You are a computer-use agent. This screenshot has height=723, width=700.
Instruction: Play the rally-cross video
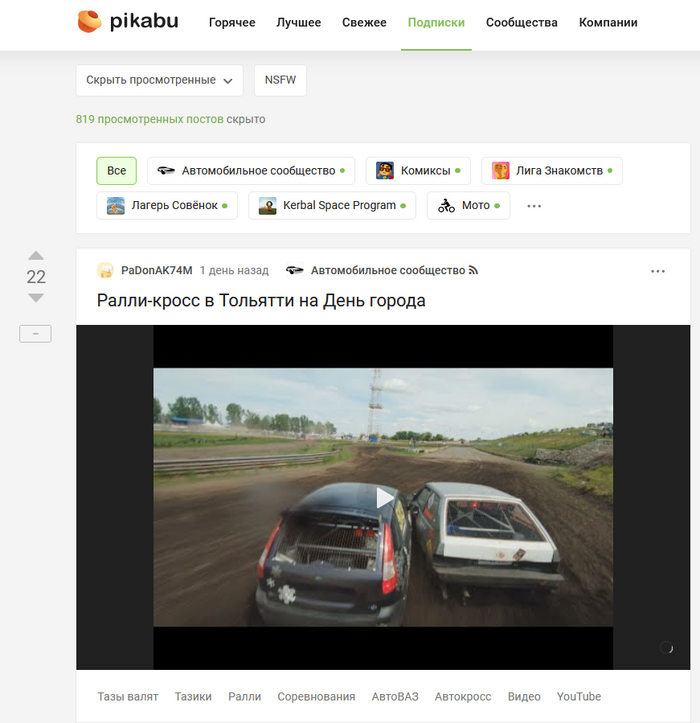(x=384, y=497)
